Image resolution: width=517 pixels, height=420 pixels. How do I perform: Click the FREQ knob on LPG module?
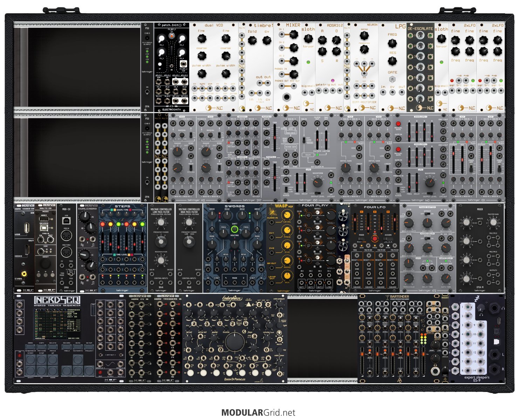[392, 43]
